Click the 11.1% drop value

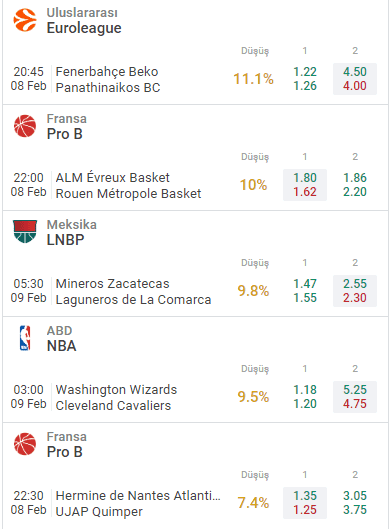[253, 79]
